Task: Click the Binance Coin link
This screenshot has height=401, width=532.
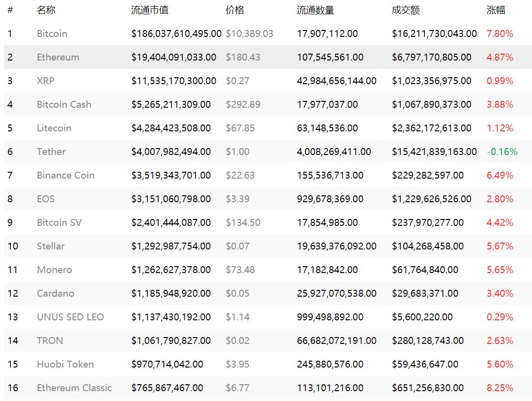Action: point(65,176)
